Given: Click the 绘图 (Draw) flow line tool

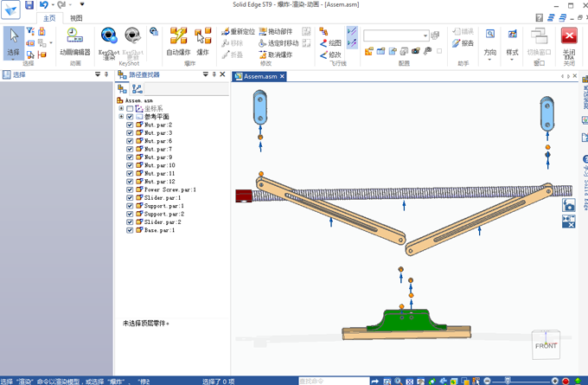Looking at the screenshot, I should click(330, 43).
